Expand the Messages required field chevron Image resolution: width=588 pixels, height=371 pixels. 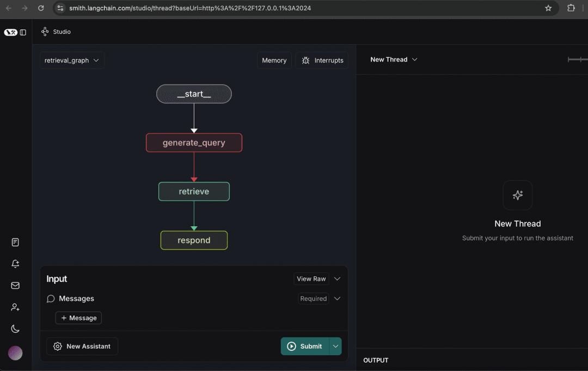[x=337, y=299]
